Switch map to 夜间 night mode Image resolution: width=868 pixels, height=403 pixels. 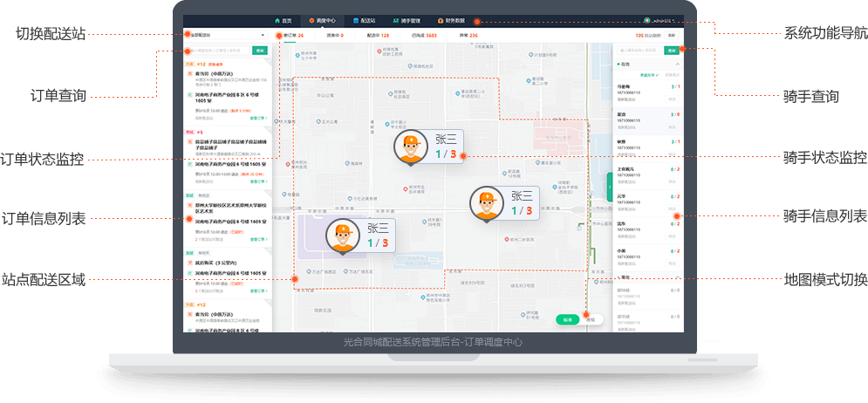point(590,319)
